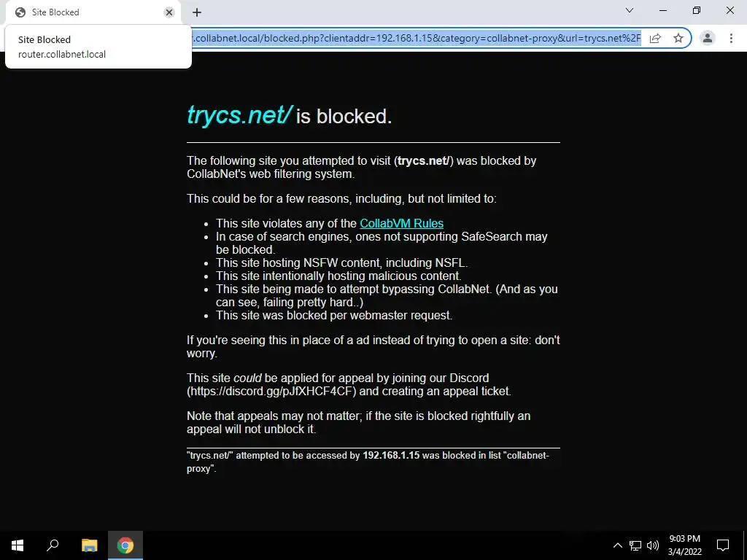Click the router.collabnet.local tooltip text
747x560 pixels.
(x=62, y=54)
